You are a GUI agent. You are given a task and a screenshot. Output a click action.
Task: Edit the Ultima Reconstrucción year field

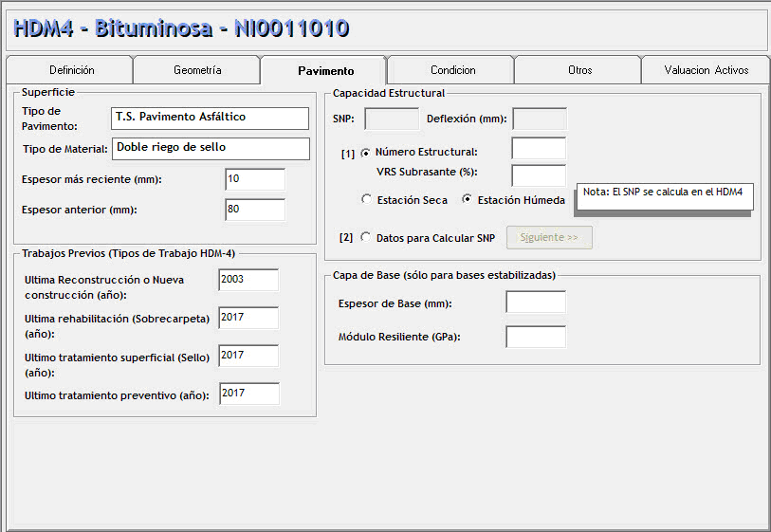click(248, 281)
